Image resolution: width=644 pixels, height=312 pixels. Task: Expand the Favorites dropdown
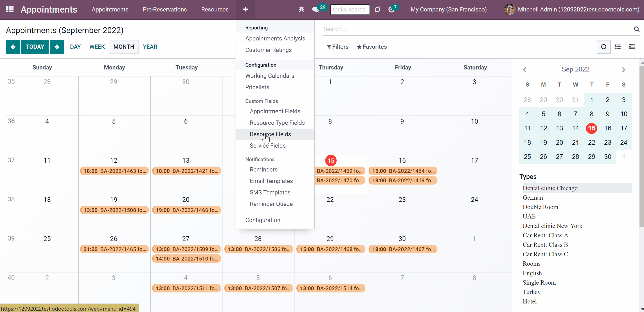[372, 47]
